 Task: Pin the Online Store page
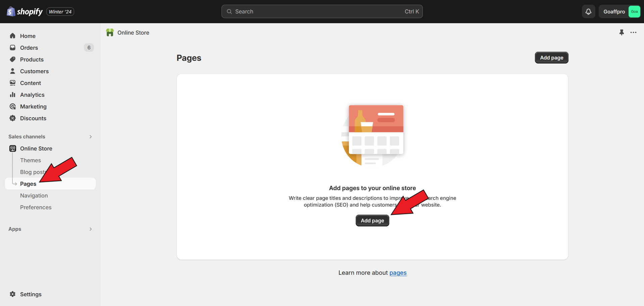point(622,33)
